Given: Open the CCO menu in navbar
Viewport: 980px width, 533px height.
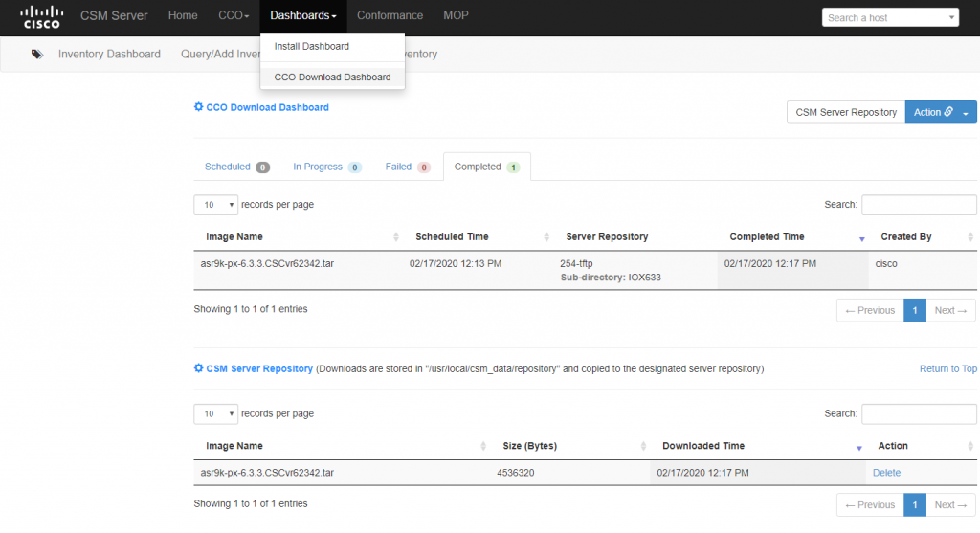Looking at the screenshot, I should (234, 16).
